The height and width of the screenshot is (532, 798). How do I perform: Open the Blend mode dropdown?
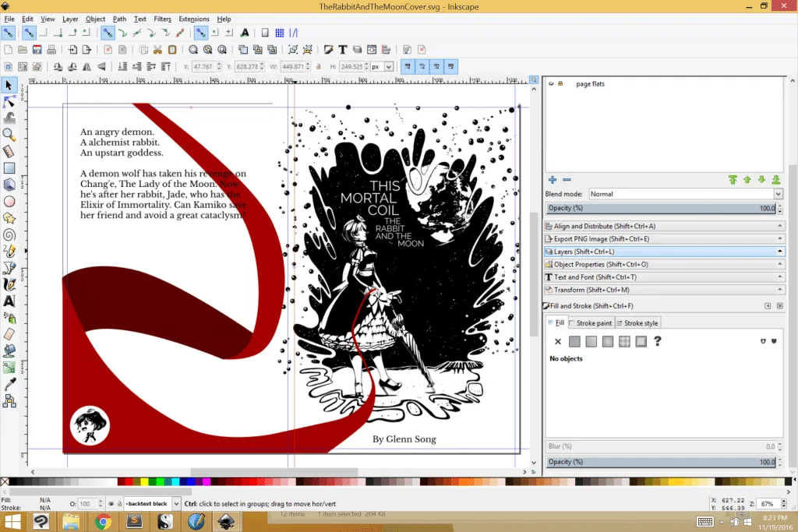click(685, 194)
